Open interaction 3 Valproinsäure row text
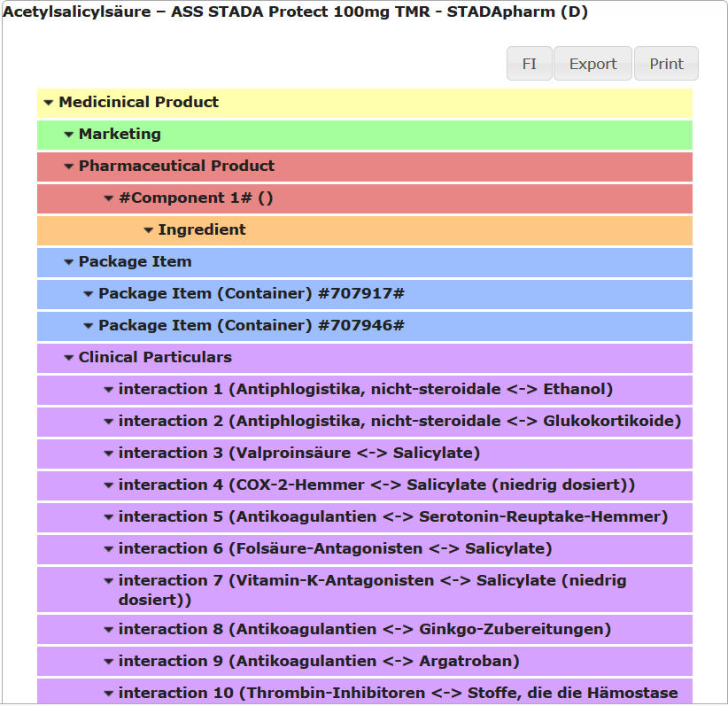Viewport: 728px width, 706px height. coord(299,453)
